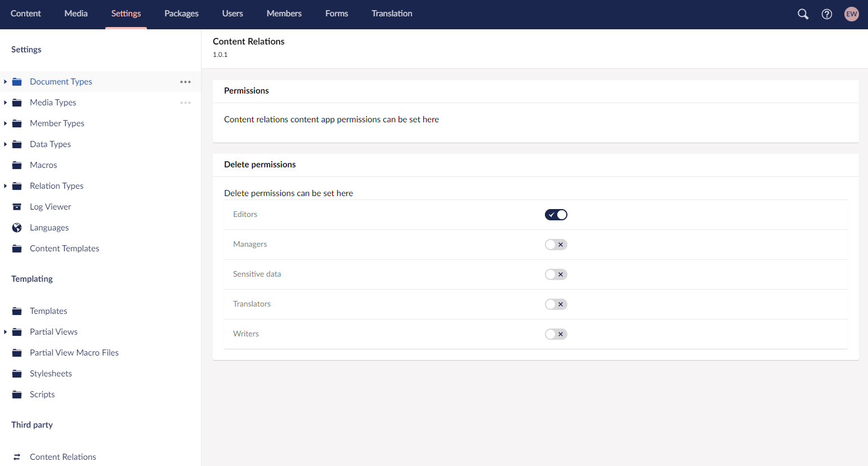Click the Delete permissions panel heading

click(x=260, y=165)
